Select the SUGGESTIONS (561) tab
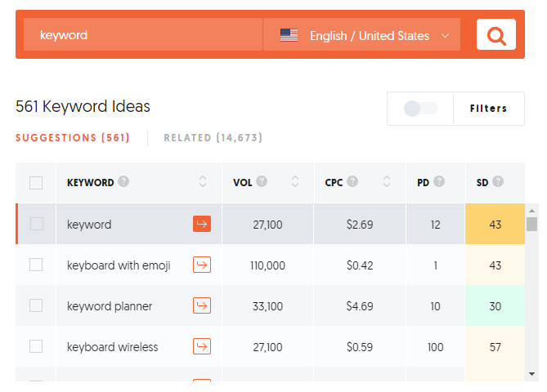This screenshot has height=392, width=547. click(73, 138)
